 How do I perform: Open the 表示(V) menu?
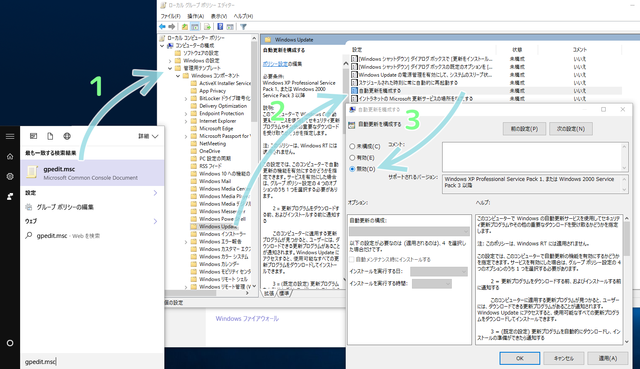click(219, 16)
